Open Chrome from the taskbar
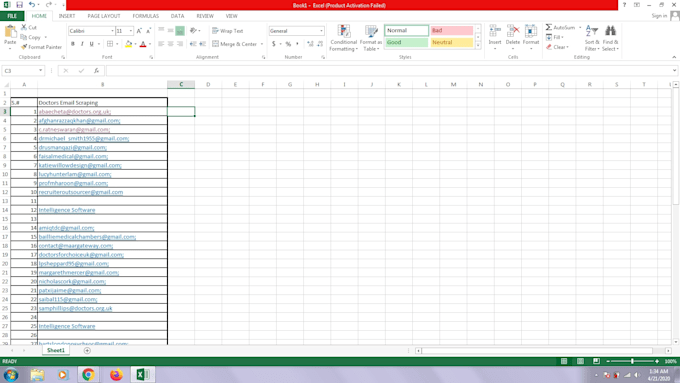680x383 pixels. pyautogui.click(x=88, y=374)
